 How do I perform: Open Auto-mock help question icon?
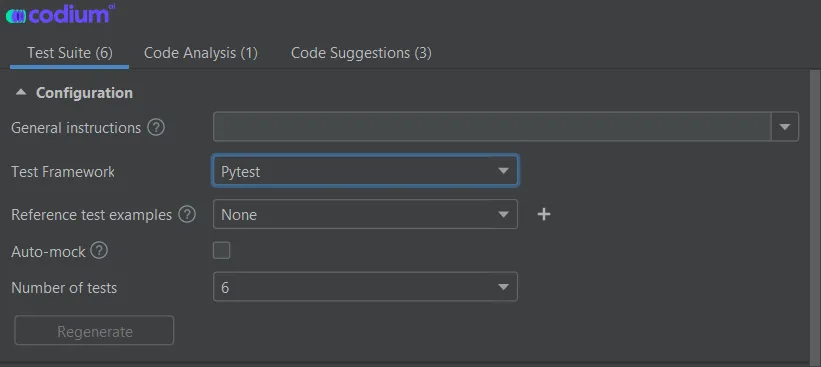point(99,251)
